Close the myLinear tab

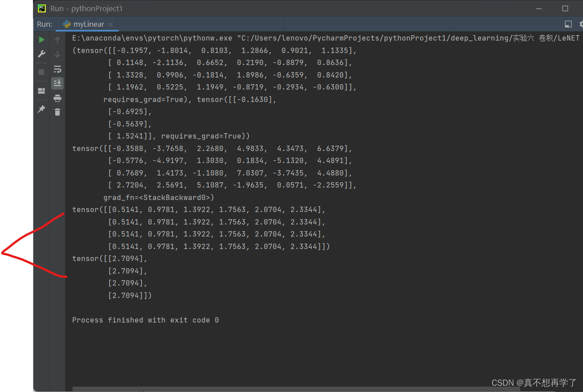(x=110, y=24)
